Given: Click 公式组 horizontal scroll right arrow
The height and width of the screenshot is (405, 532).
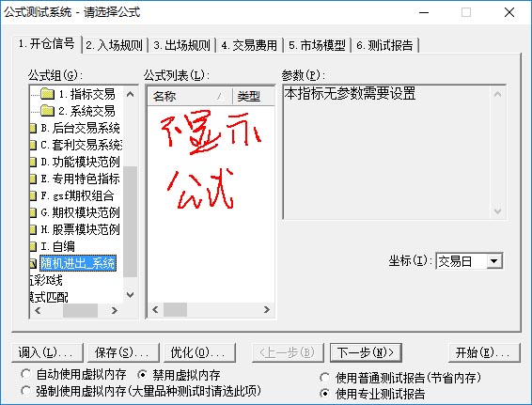Looking at the screenshot, I should 115,310.
